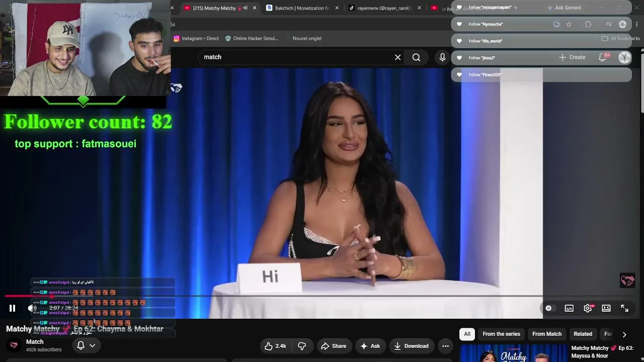The height and width of the screenshot is (362, 644).
Task: Open the Nouvel onglet bookmark
Action: 307,39
